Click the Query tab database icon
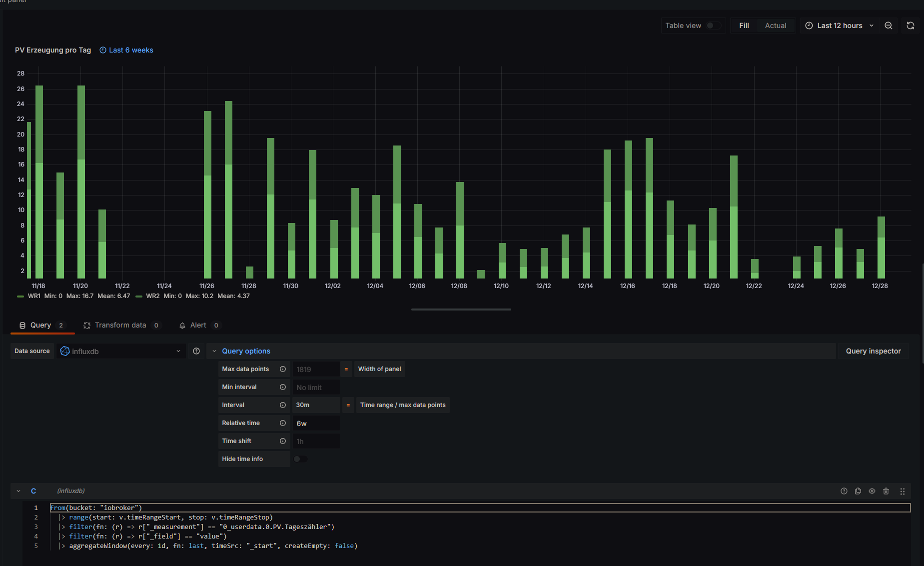The image size is (924, 566). tap(22, 325)
